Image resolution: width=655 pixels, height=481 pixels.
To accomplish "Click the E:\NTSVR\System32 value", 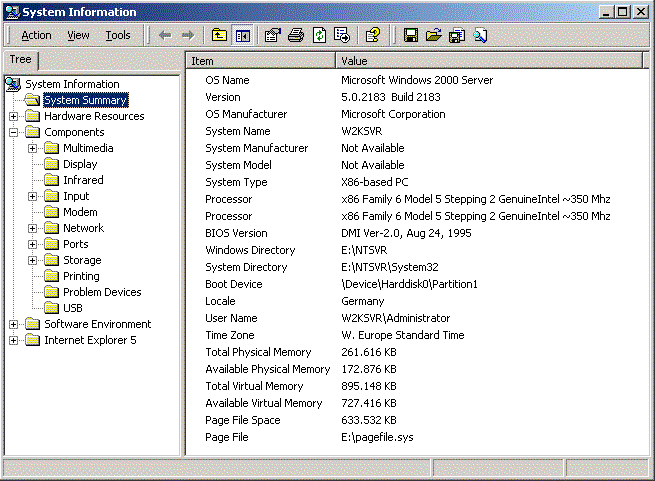I will (x=390, y=267).
